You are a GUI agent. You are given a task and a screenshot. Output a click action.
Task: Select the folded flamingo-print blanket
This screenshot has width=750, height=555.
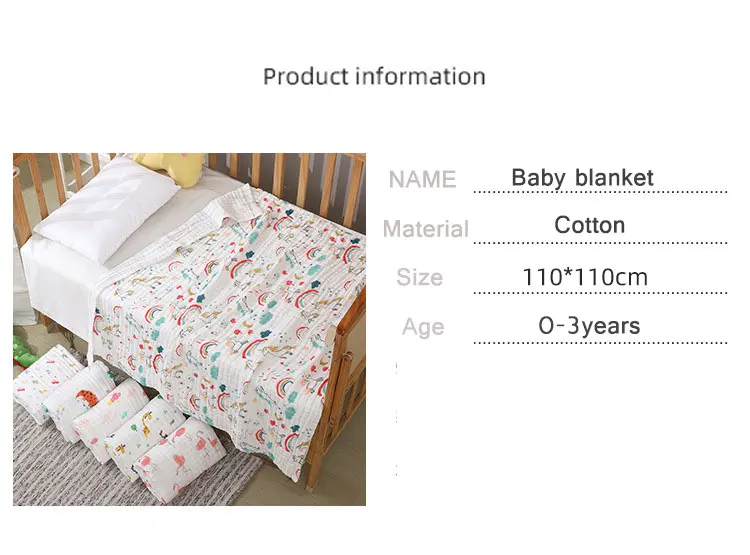(x=179, y=459)
